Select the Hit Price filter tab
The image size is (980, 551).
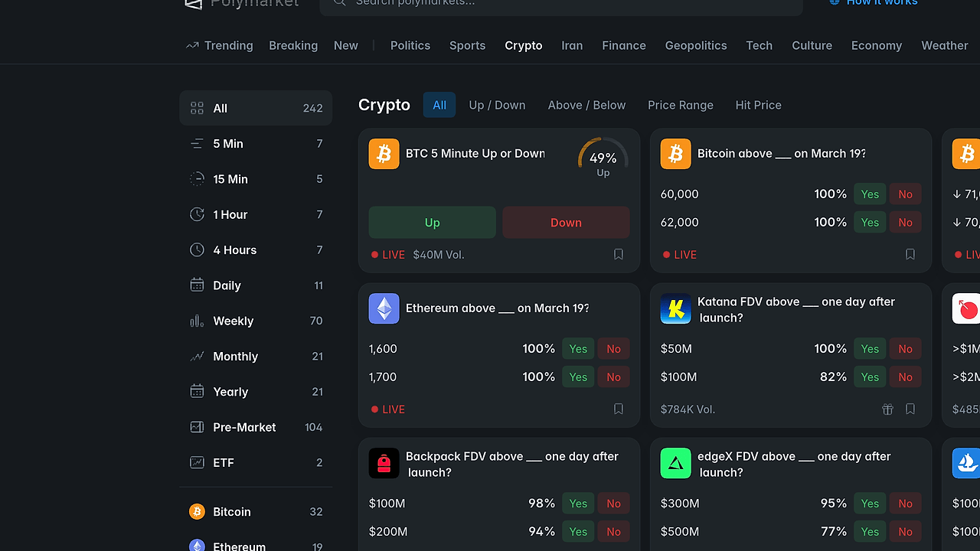759,105
